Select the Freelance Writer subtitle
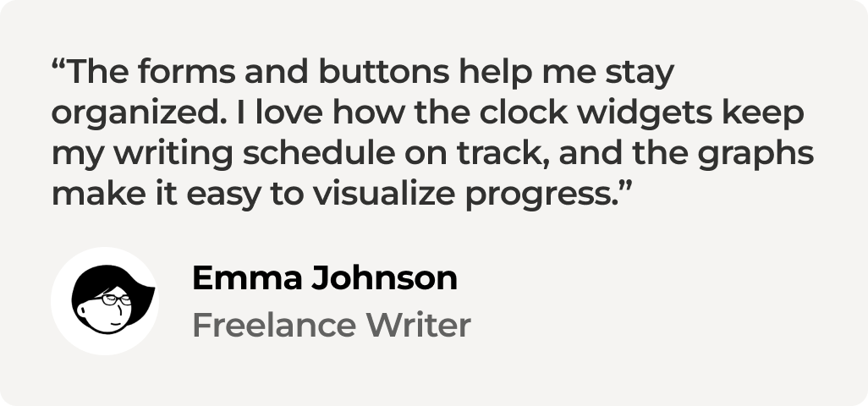Image resolution: width=868 pixels, height=406 pixels. coord(332,325)
